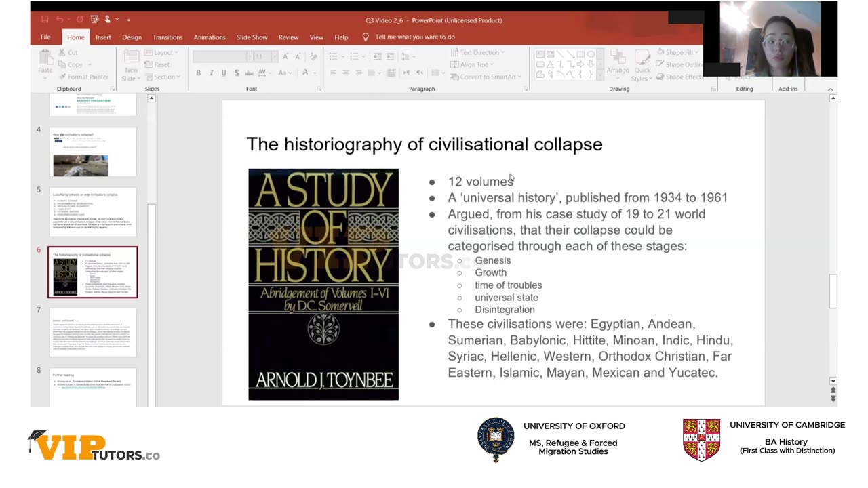868x488 pixels.
Task: Click the Bullets list icon
Action: tap(334, 56)
